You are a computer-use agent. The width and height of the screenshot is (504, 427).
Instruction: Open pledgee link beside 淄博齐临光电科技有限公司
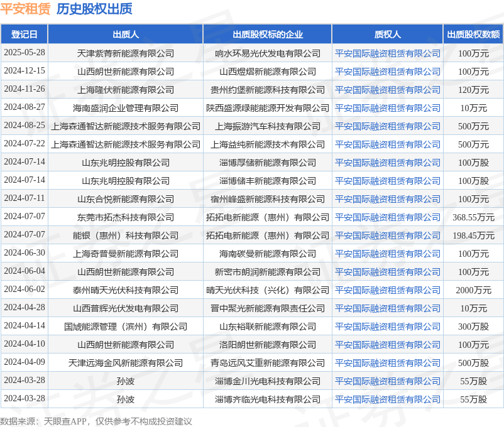click(x=388, y=399)
